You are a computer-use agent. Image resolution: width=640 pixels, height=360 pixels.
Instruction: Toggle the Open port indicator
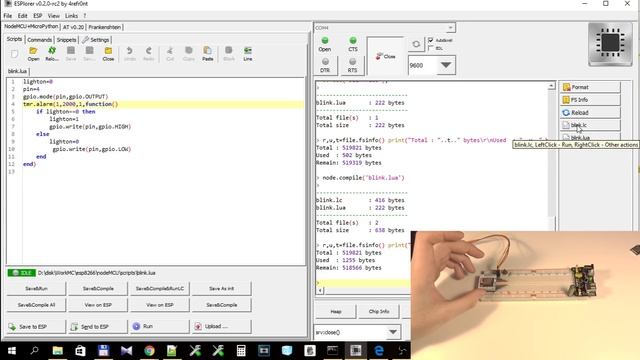point(325,44)
